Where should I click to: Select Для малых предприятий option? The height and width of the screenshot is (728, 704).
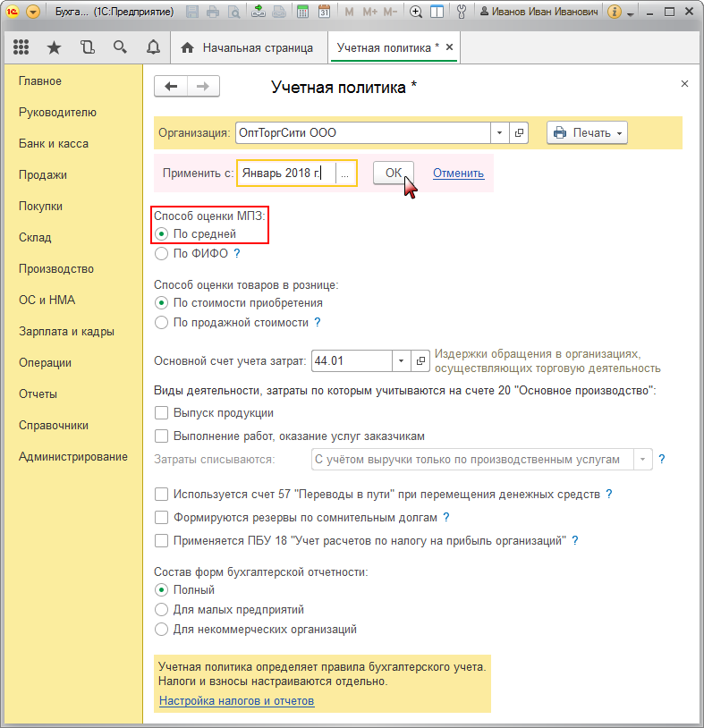(161, 610)
